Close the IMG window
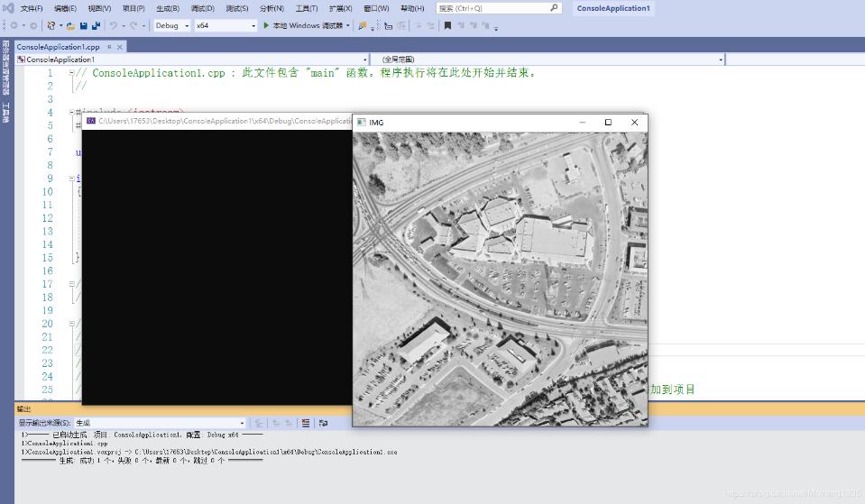 [x=634, y=123]
